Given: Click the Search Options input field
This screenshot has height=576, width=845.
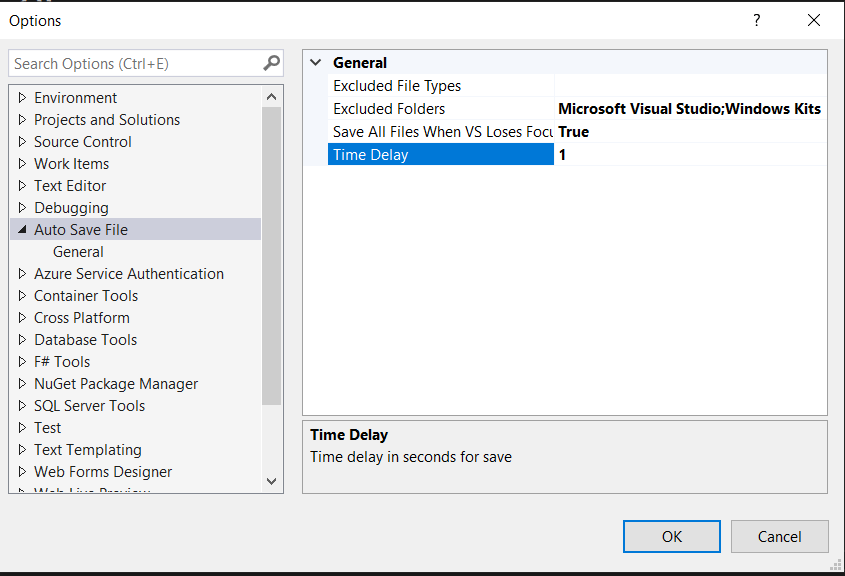Looking at the screenshot, I should click(137, 64).
